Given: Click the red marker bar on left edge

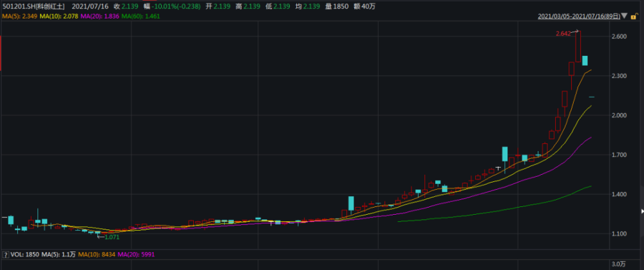Looking at the screenshot, I should coord(1,53).
